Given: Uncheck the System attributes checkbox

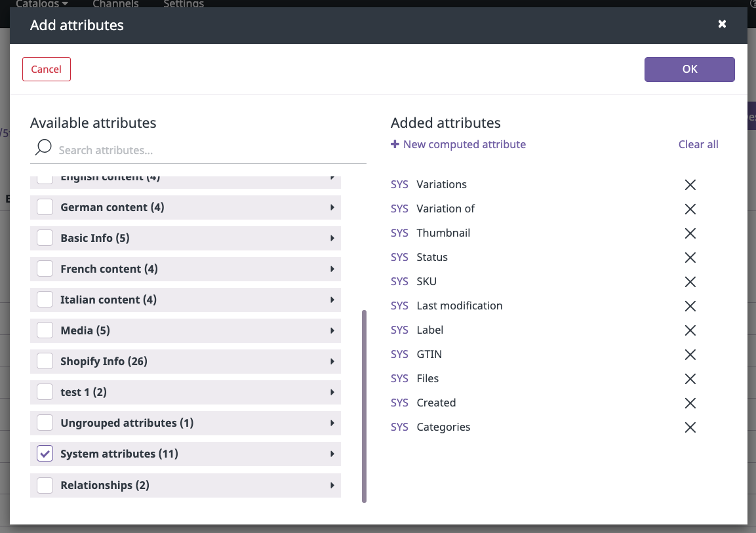Looking at the screenshot, I should pyautogui.click(x=45, y=454).
